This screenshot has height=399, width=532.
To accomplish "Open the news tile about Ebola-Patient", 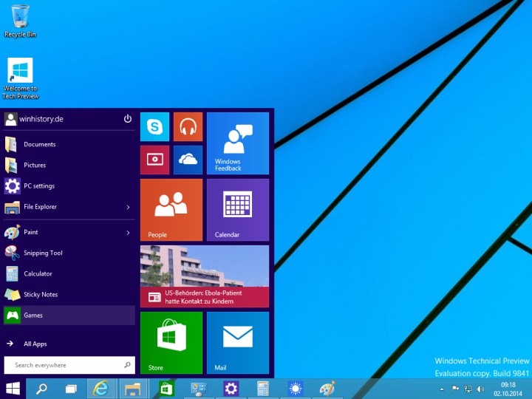I will point(205,276).
